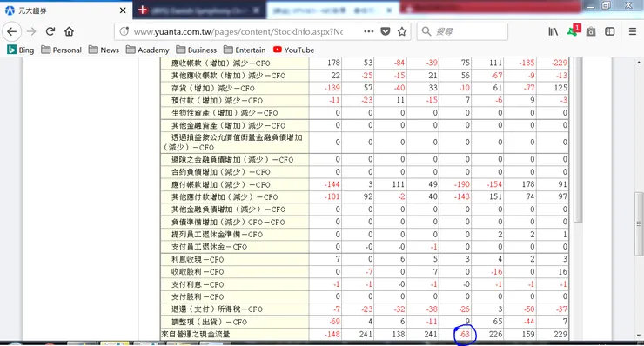
Task: Select the 應付帳款增加（減少）－CFO row label
Action: (x=220, y=184)
